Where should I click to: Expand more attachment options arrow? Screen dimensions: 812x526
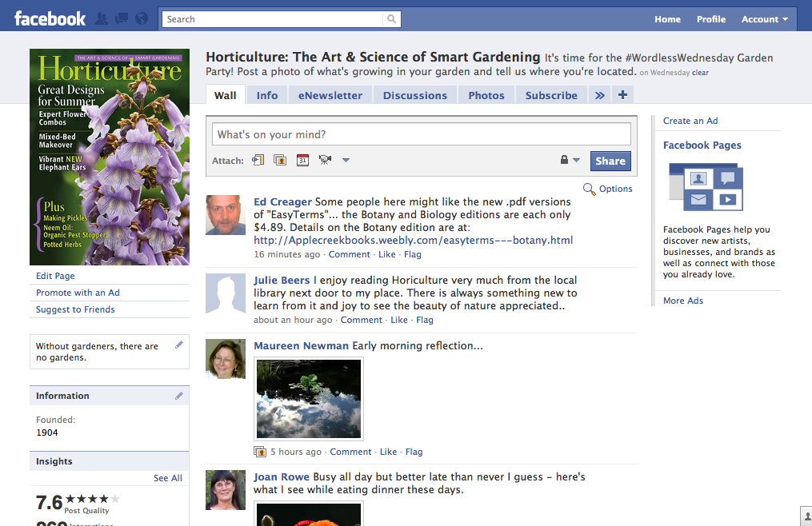(346, 160)
